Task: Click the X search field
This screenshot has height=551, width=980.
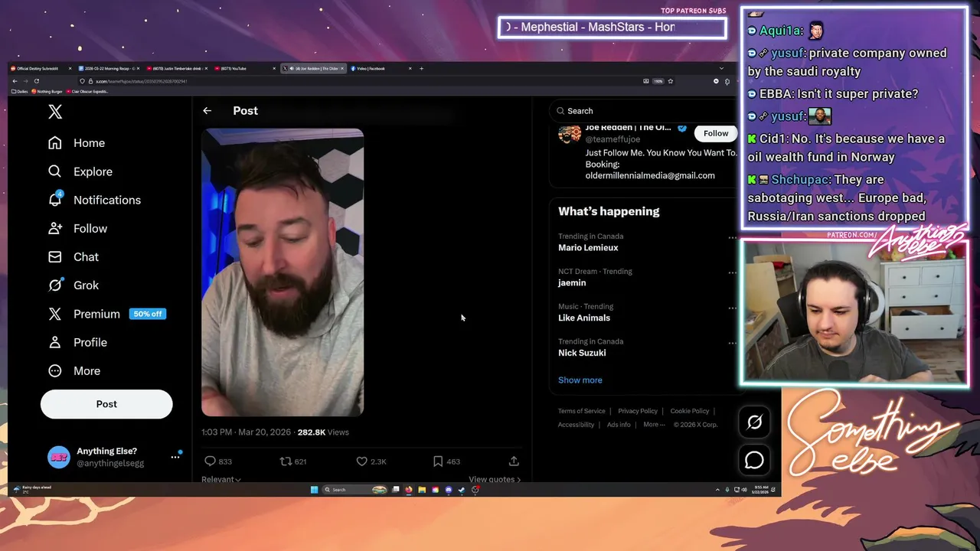Action: [643, 111]
